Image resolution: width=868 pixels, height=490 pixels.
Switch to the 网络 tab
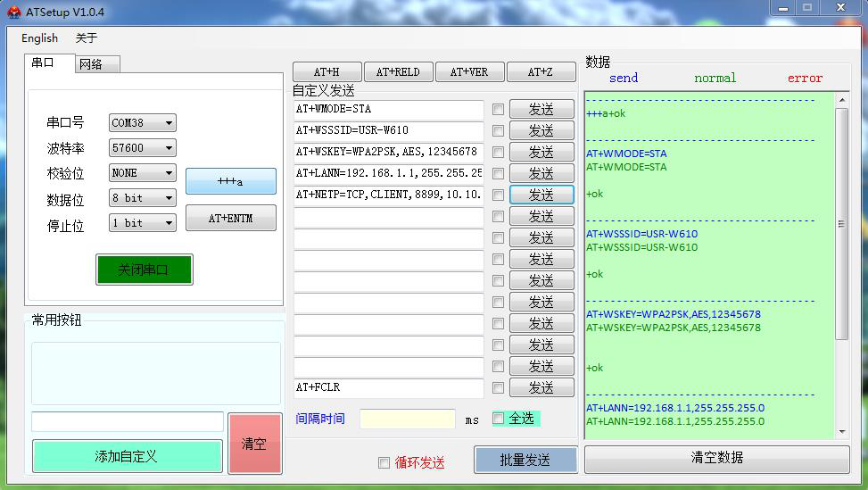pos(97,65)
